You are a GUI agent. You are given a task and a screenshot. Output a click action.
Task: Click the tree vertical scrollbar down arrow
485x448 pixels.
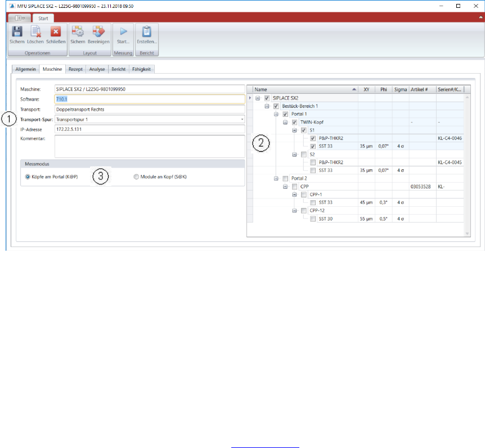tap(467, 234)
